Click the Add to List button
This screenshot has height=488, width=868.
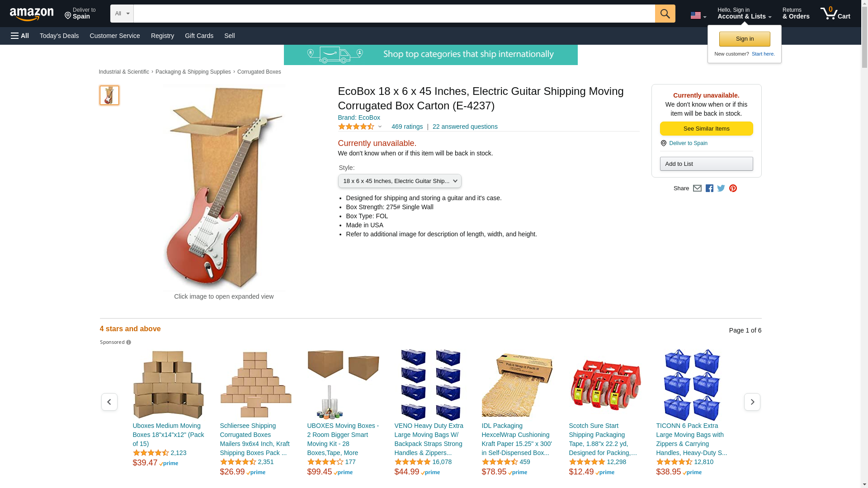pyautogui.click(x=706, y=164)
